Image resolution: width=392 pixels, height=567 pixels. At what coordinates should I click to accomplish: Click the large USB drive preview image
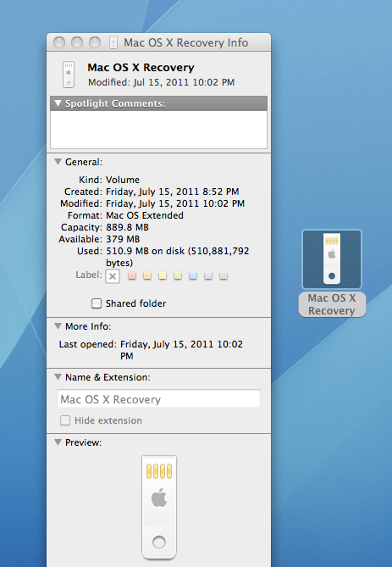tap(159, 507)
